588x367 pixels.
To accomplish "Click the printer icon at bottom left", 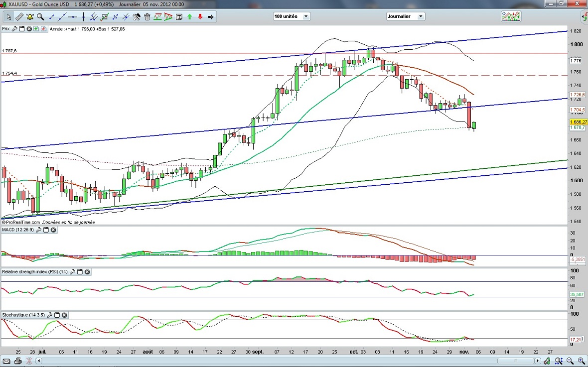I will [x=18, y=361].
